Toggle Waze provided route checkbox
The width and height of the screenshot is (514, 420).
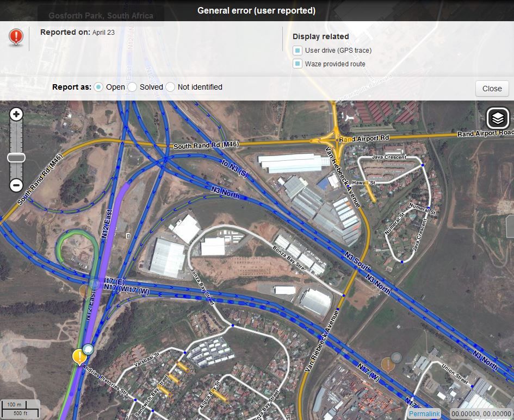pyautogui.click(x=298, y=64)
